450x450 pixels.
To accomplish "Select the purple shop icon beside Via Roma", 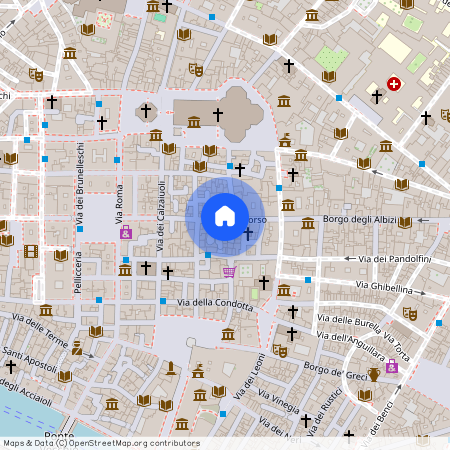I will [126, 232].
